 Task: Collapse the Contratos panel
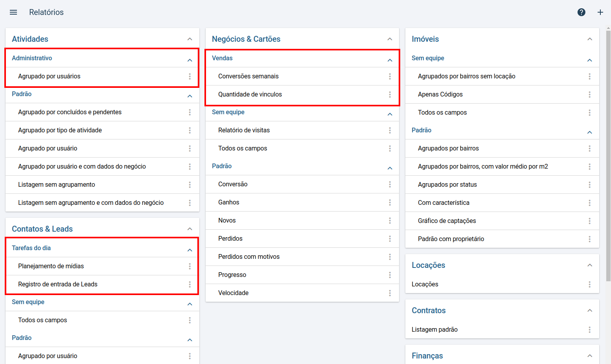tap(590, 310)
